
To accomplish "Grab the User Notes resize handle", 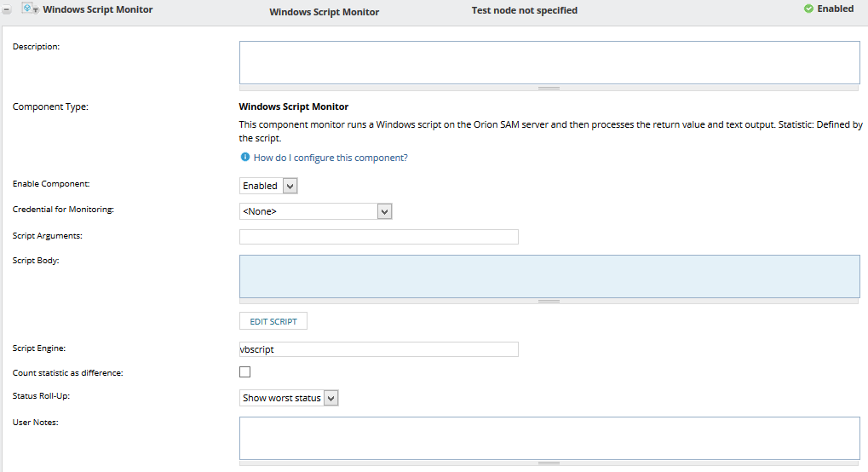I will point(549,463).
